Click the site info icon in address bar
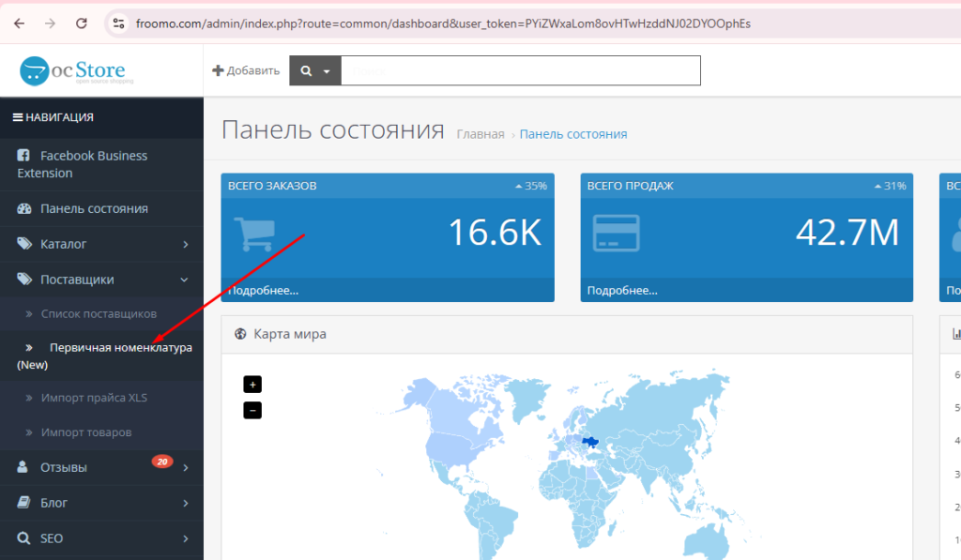This screenshot has height=560, width=961. (117, 23)
